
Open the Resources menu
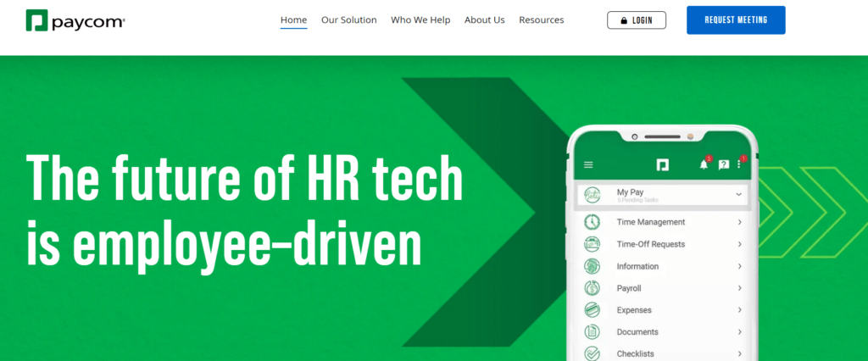coord(542,20)
